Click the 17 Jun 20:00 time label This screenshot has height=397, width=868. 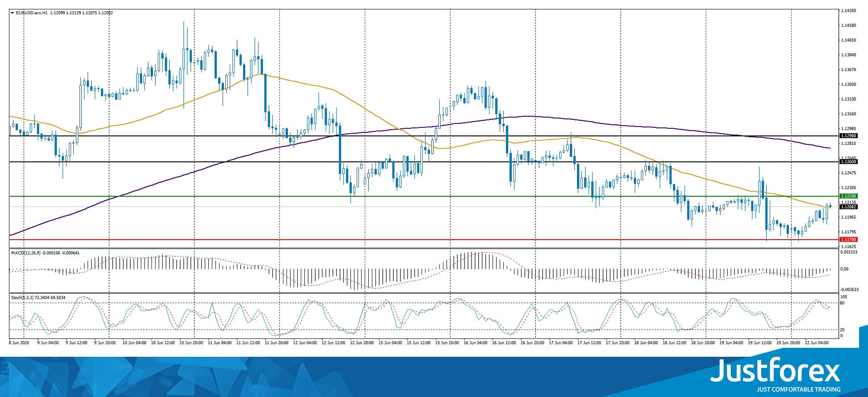click(x=617, y=343)
